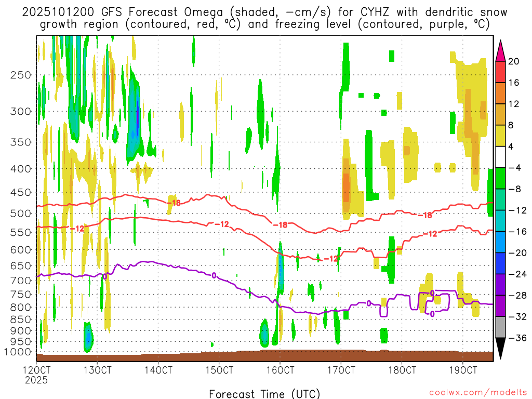
Task: Click the 190CT time axis label
Action: pos(463,370)
